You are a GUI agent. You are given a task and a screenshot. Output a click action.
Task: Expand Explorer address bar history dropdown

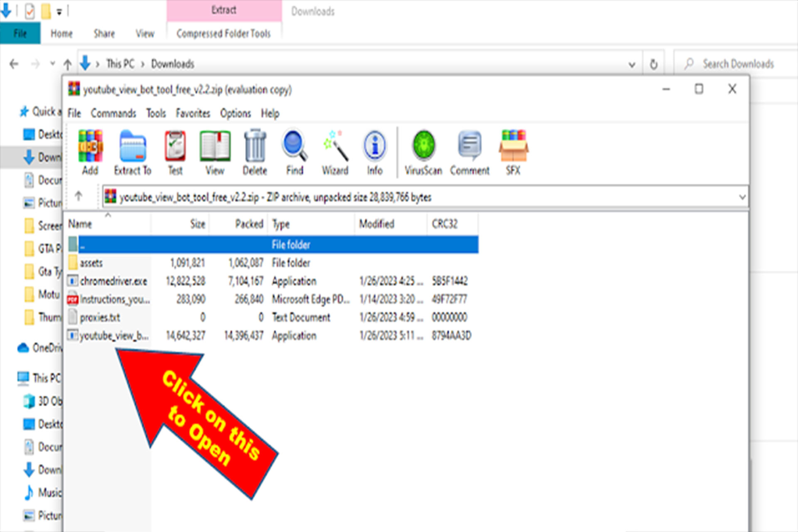pos(632,64)
